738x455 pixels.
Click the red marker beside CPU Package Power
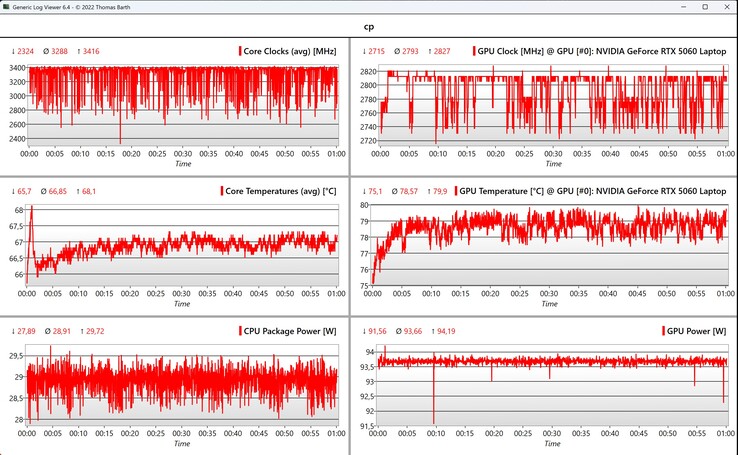241,330
